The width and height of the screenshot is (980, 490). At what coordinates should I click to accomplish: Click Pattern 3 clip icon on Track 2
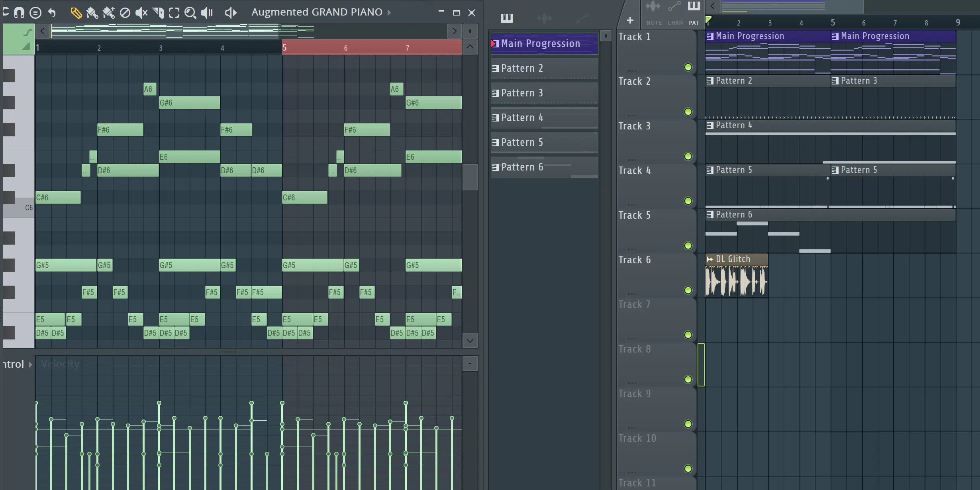tap(835, 81)
